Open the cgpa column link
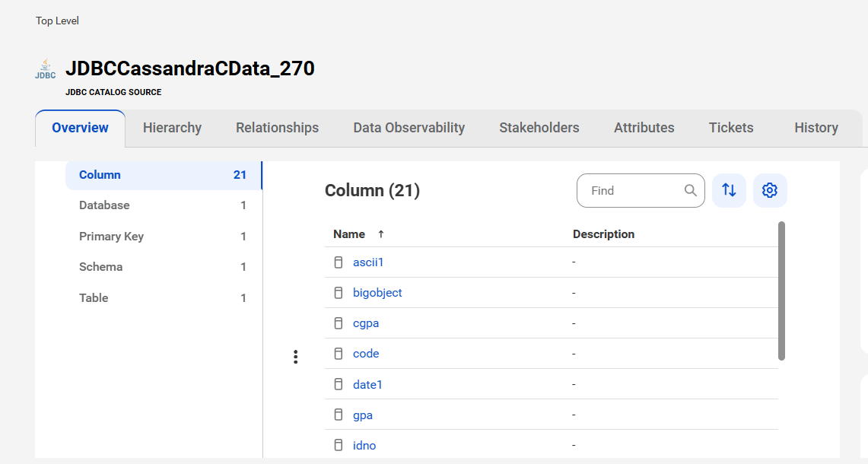This screenshot has height=464, width=868. [366, 323]
